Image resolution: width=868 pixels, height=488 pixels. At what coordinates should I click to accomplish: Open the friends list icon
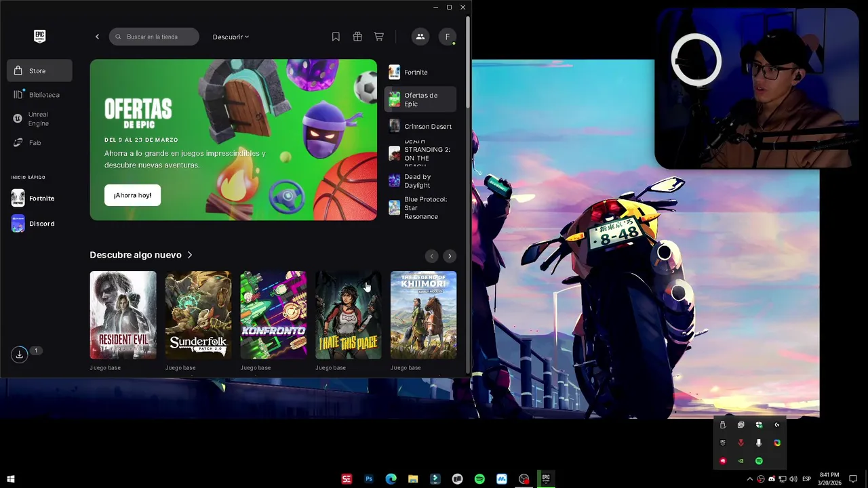tap(420, 37)
